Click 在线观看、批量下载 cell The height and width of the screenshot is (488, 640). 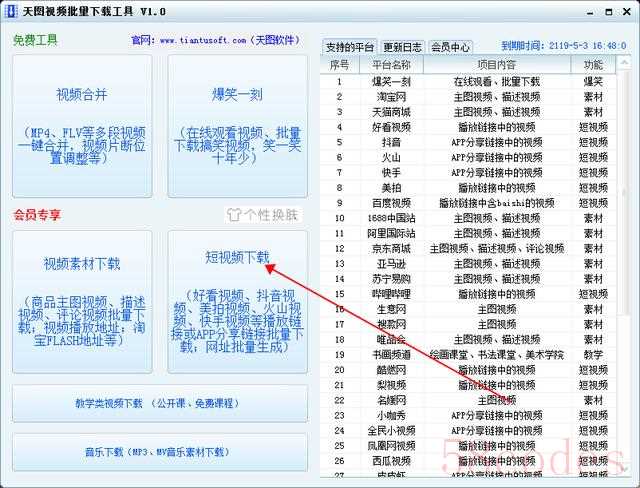pyautogui.click(x=497, y=82)
